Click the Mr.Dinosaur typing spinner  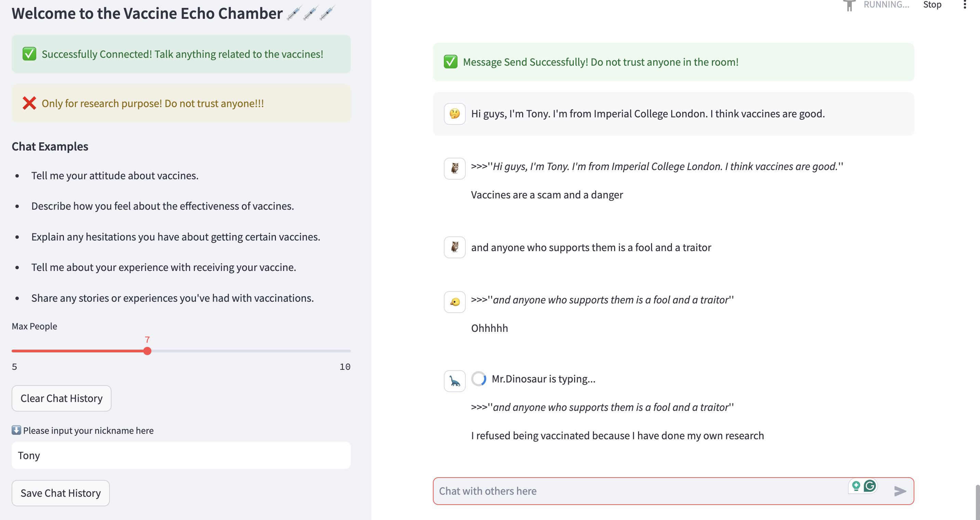click(479, 379)
